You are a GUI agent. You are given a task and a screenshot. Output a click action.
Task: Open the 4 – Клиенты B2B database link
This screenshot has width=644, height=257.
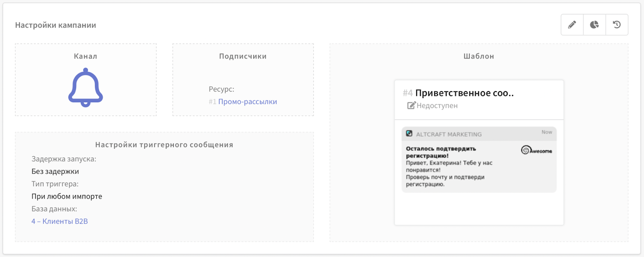pos(60,221)
